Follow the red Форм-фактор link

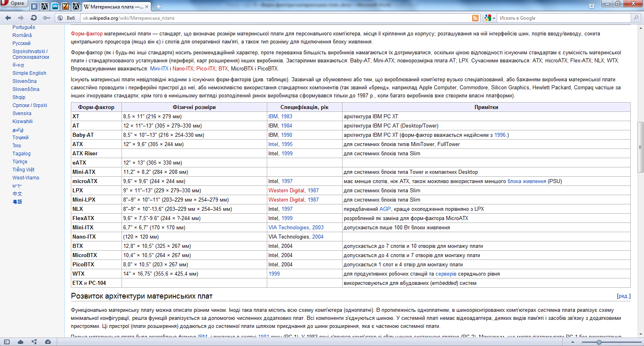pyautogui.click(x=87, y=34)
